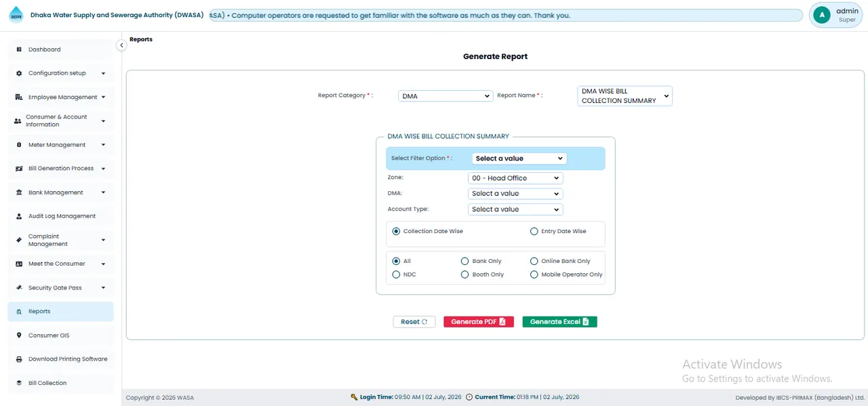Expand Security Gate Pass submenu arrow
The width and height of the screenshot is (868, 406).
click(103, 287)
